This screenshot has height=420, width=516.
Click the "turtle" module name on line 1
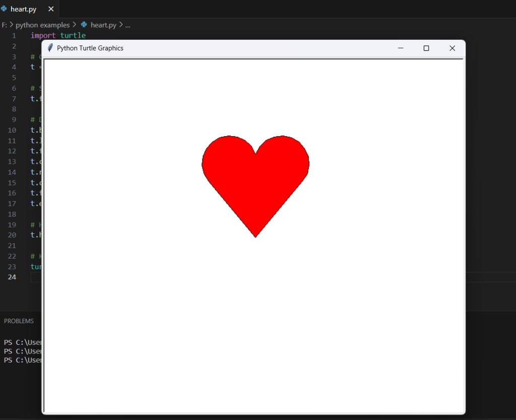73,35
